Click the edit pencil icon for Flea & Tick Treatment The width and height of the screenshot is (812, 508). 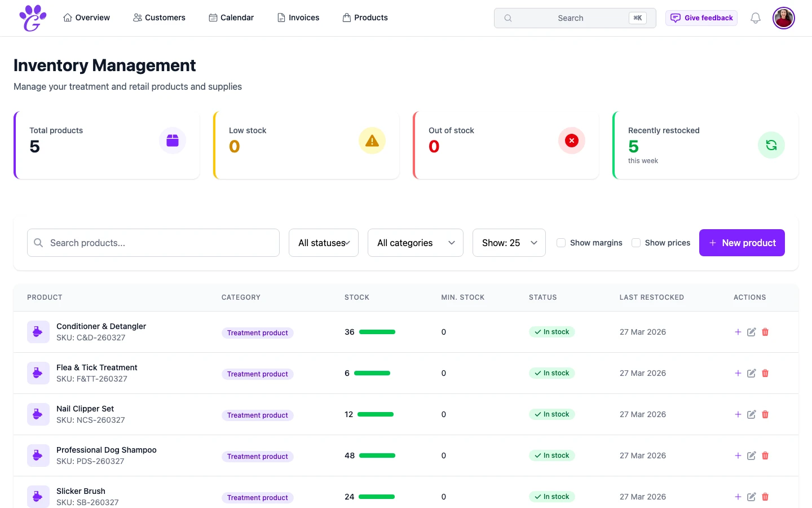click(x=752, y=373)
